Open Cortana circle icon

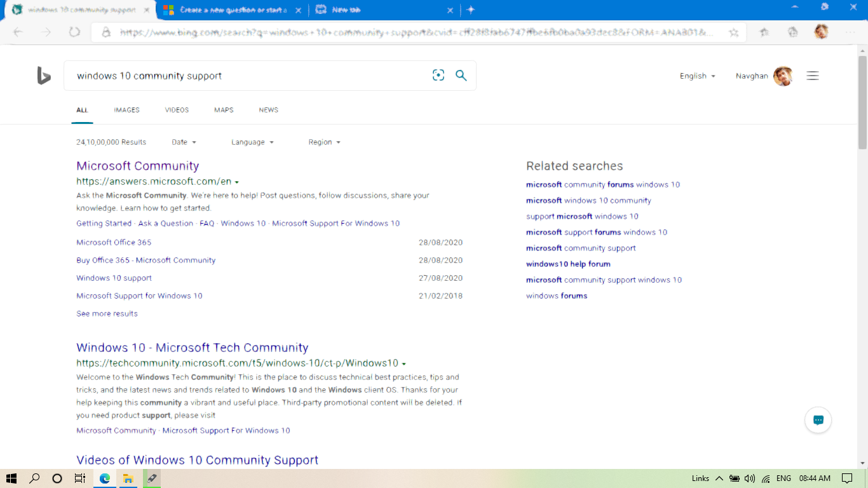click(x=57, y=478)
